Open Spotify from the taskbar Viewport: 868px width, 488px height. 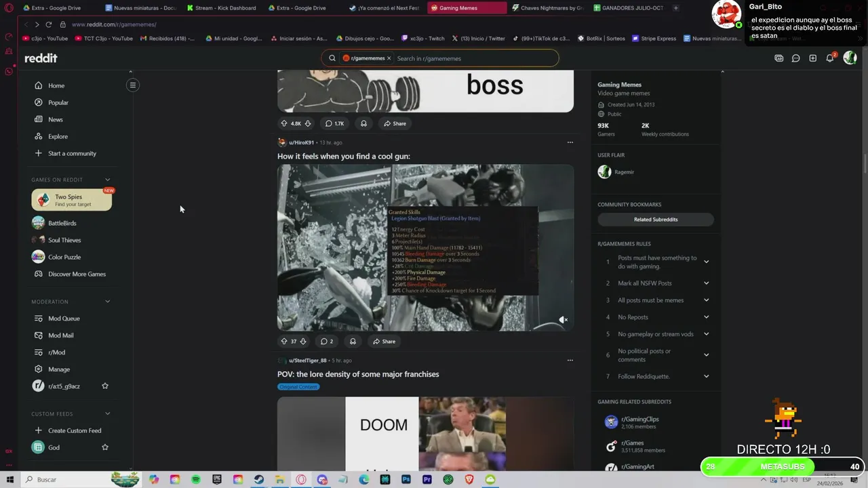[196, 479]
